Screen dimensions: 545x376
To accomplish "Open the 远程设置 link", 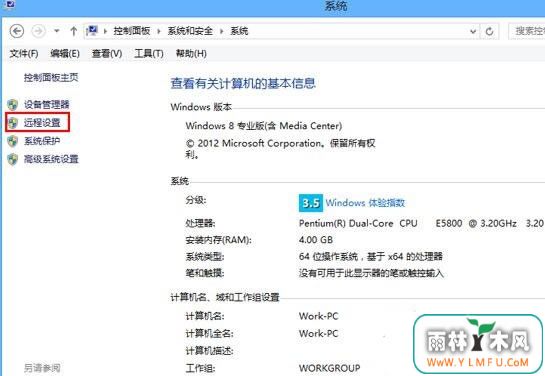I will point(42,122).
